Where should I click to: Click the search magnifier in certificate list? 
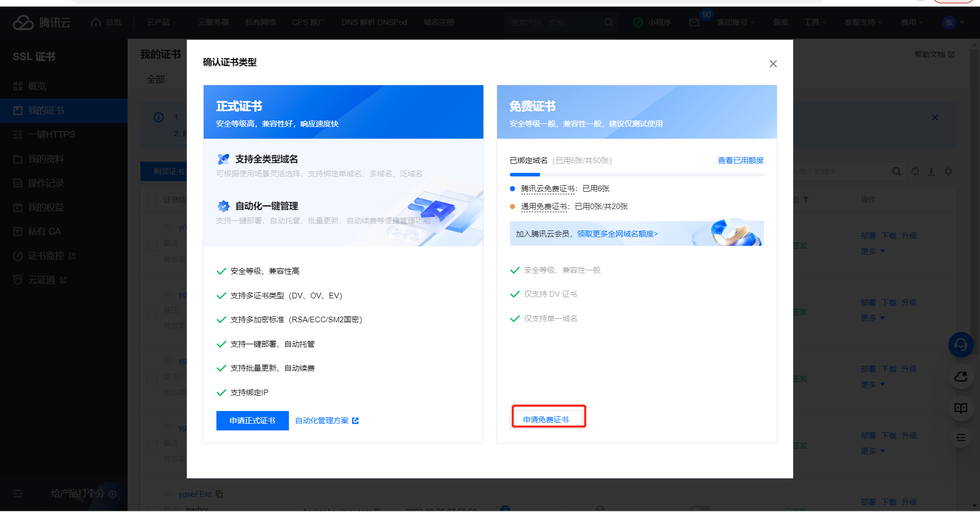tap(896, 172)
